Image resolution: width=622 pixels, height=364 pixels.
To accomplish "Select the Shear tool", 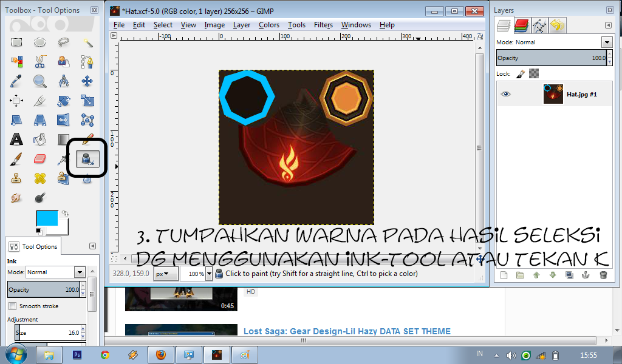I will (16, 120).
